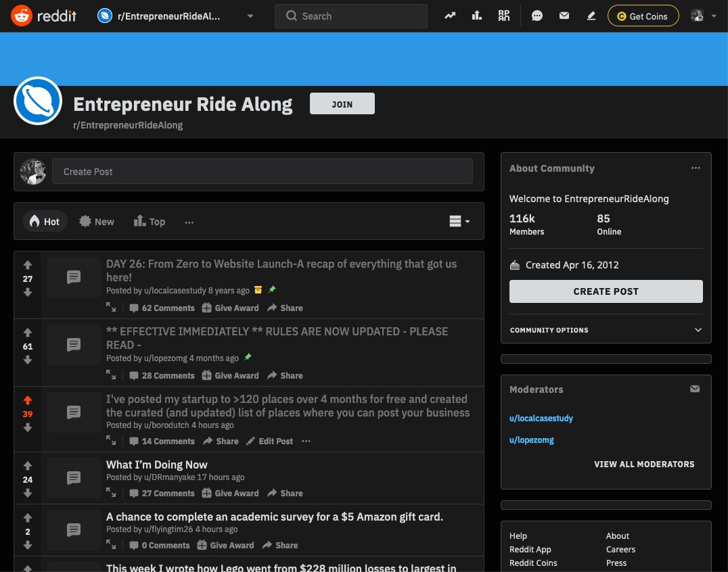Open the Reddit Coins footer link
Screen dimensions: 728x572
[533, 563]
